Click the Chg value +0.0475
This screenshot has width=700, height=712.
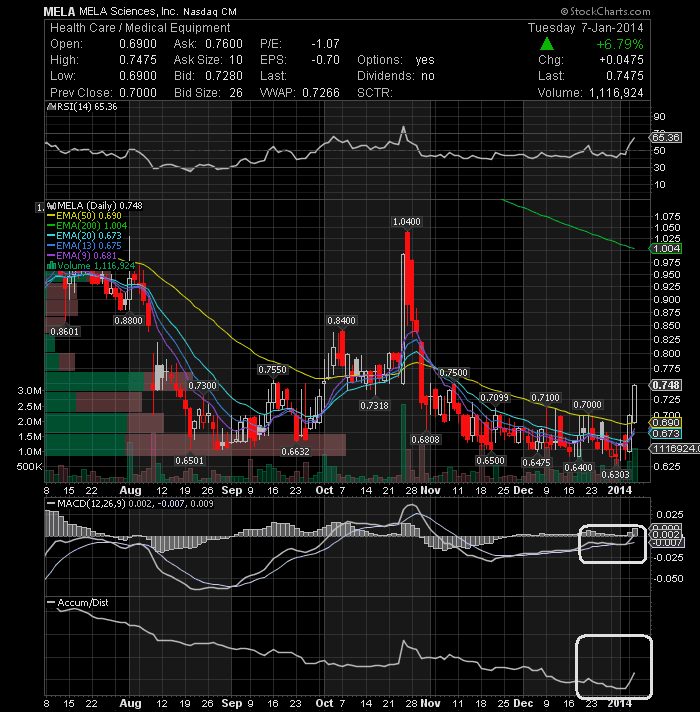pyautogui.click(x=621, y=60)
